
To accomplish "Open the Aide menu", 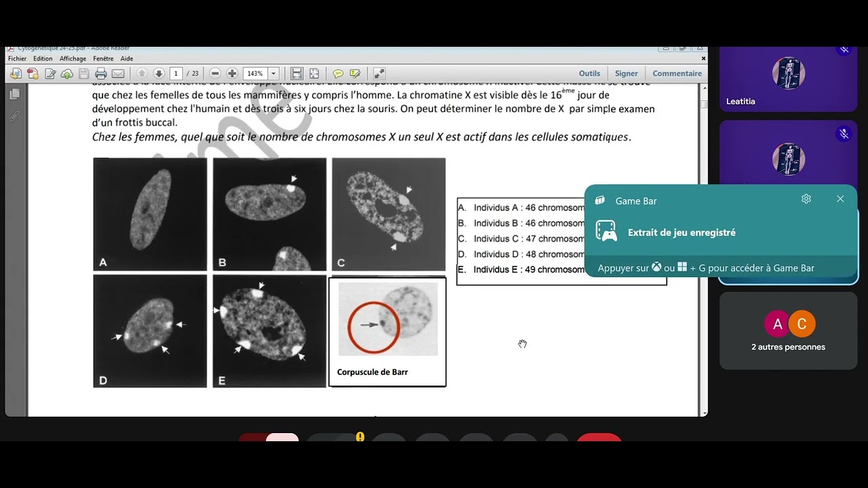I will click(x=127, y=59).
